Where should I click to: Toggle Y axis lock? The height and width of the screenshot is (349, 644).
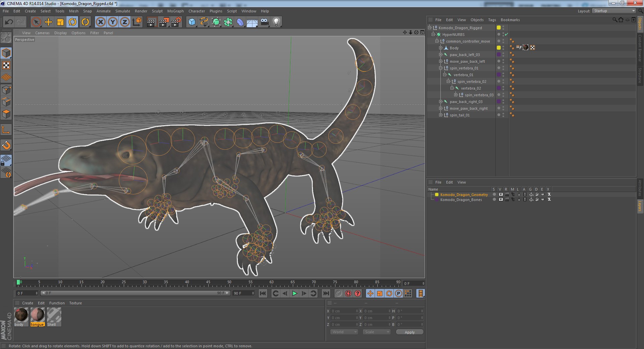pyautogui.click(x=113, y=22)
